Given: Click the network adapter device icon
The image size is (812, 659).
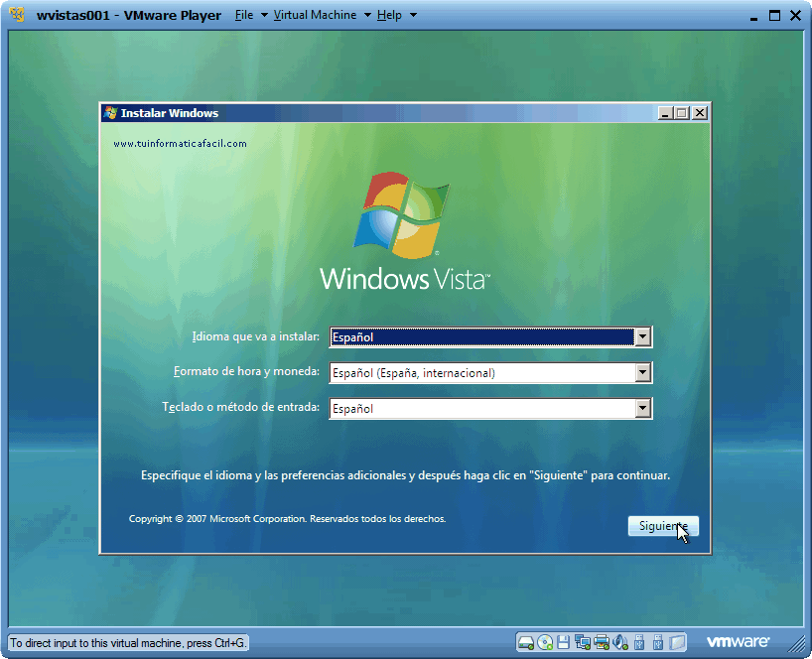Looking at the screenshot, I should pyautogui.click(x=583, y=642).
